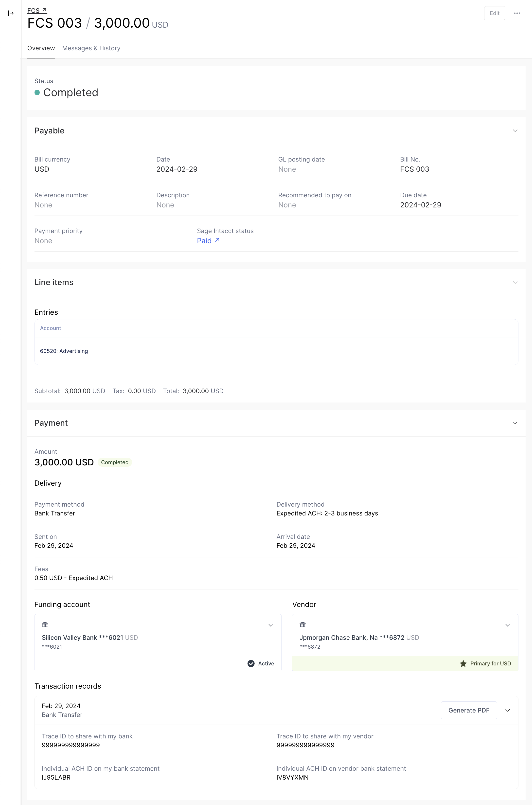Click Jpmorgan Chase Bank, Na ***6872 name
The width and height of the screenshot is (532, 805).
click(352, 637)
